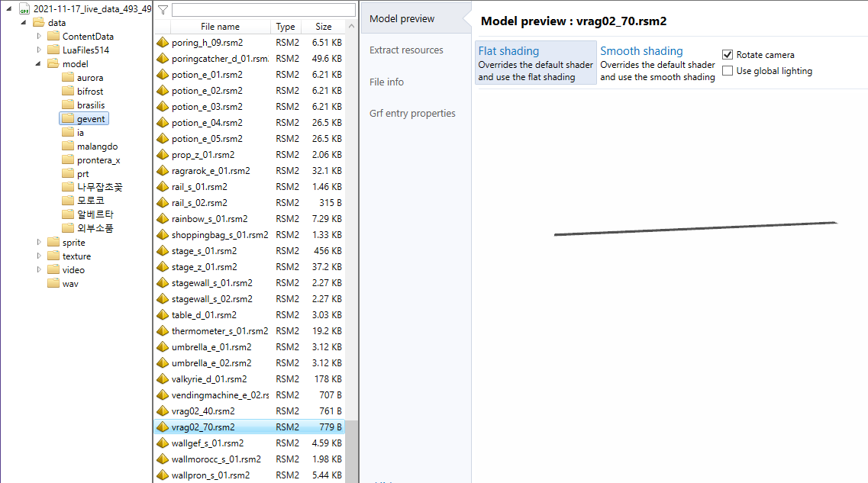The image size is (868, 483).
Task: Collapse the model folder node
Action: pyautogui.click(x=38, y=63)
